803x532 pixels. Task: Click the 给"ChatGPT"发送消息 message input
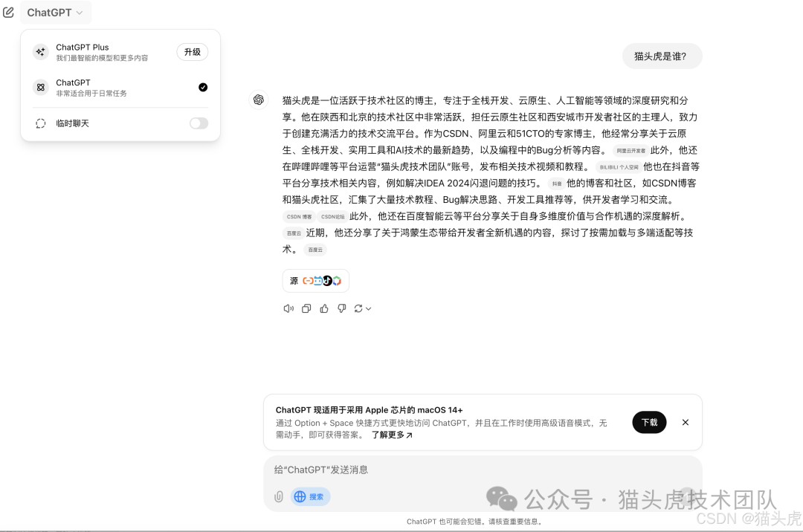(481, 470)
